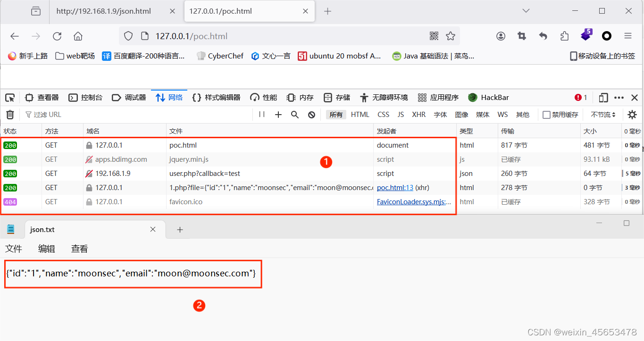This screenshot has width=644, height=341.
Task: Open the 不节流 throttling dropdown
Action: 602,114
